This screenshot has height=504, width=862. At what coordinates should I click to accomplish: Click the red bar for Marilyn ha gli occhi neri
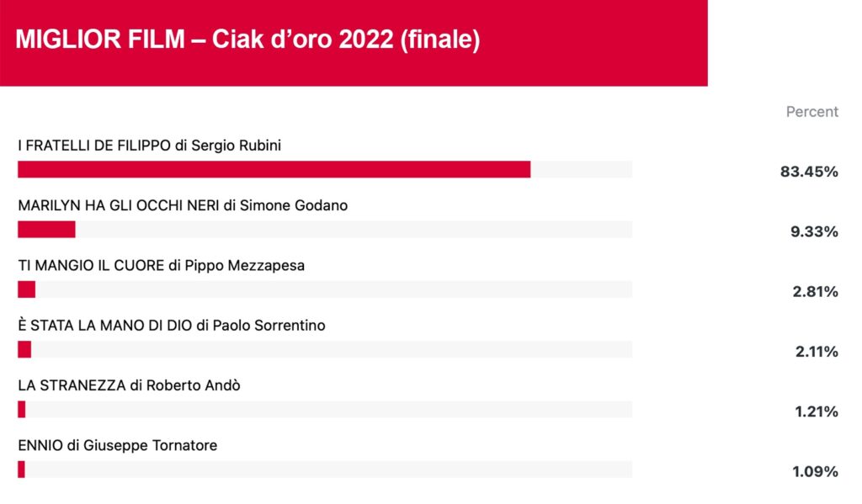click(46, 229)
